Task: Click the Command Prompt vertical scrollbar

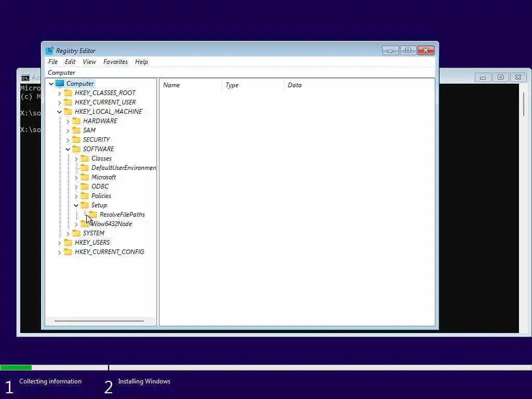Action: (x=524, y=103)
